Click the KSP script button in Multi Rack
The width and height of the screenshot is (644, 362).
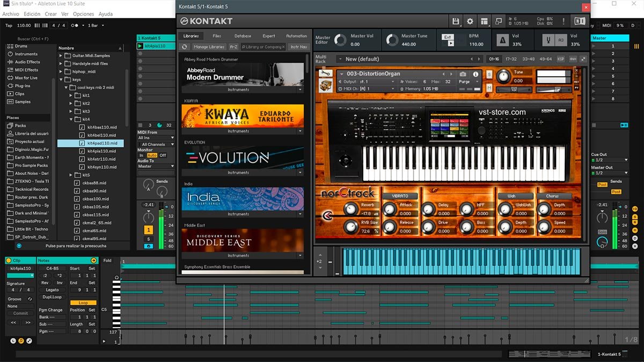point(561,59)
